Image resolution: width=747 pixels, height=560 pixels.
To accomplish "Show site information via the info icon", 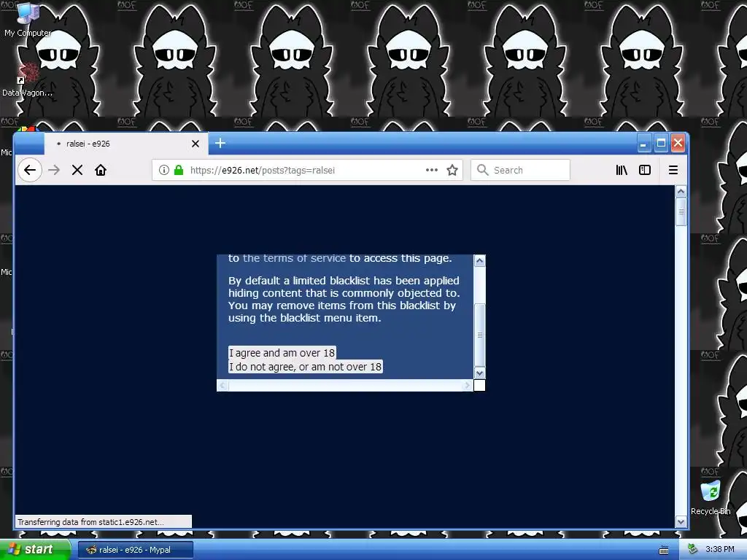I will [x=164, y=170].
